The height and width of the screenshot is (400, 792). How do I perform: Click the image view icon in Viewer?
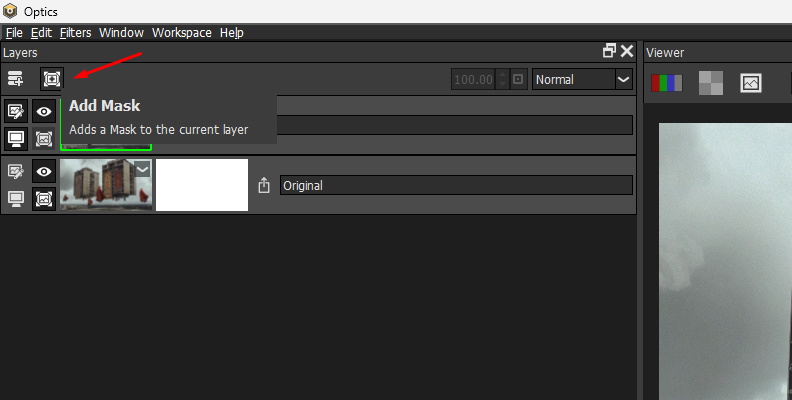(x=751, y=83)
